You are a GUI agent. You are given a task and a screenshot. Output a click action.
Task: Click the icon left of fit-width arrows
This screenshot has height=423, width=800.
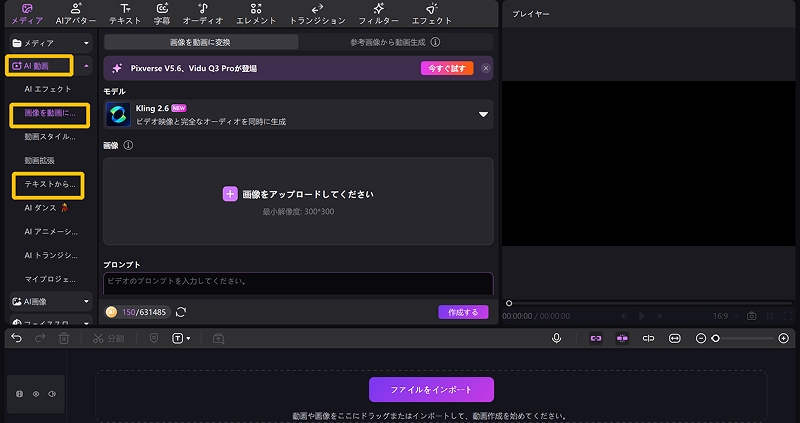(x=648, y=338)
